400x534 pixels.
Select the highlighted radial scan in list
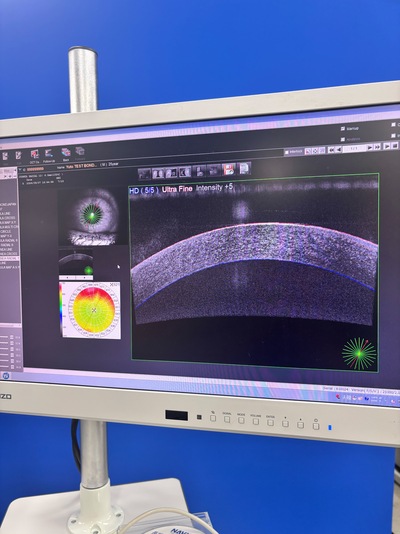[10, 258]
